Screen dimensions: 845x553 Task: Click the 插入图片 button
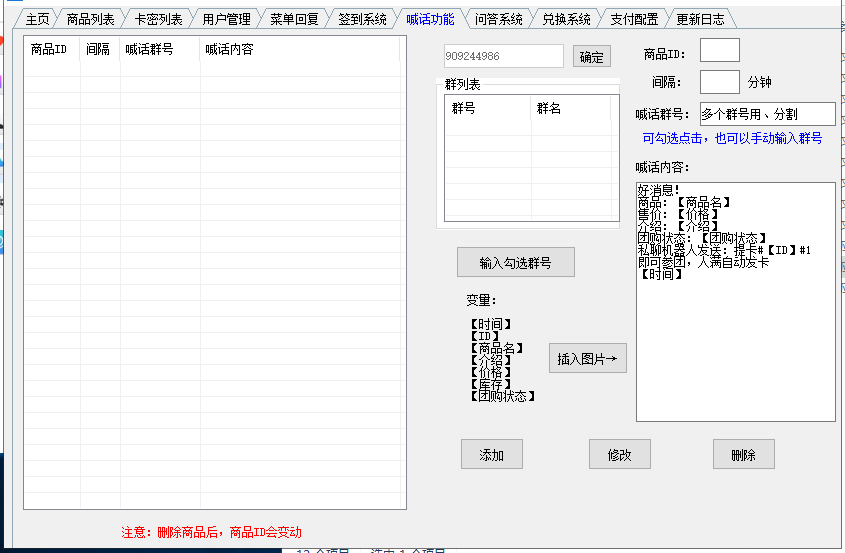[587, 358]
